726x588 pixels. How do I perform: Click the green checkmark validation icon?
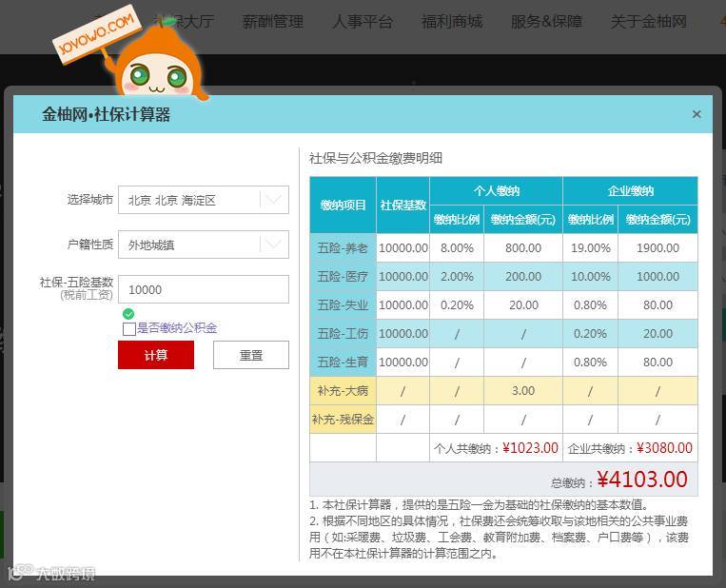pos(128,314)
